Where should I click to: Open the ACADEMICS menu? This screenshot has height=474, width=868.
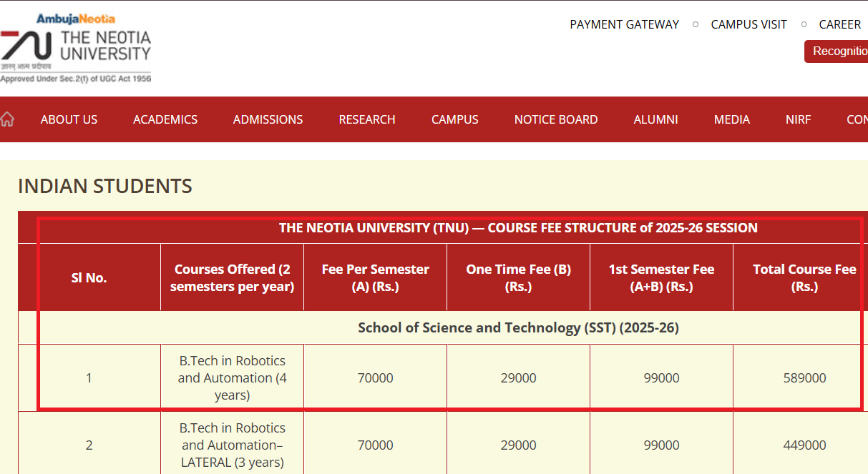pyautogui.click(x=165, y=119)
